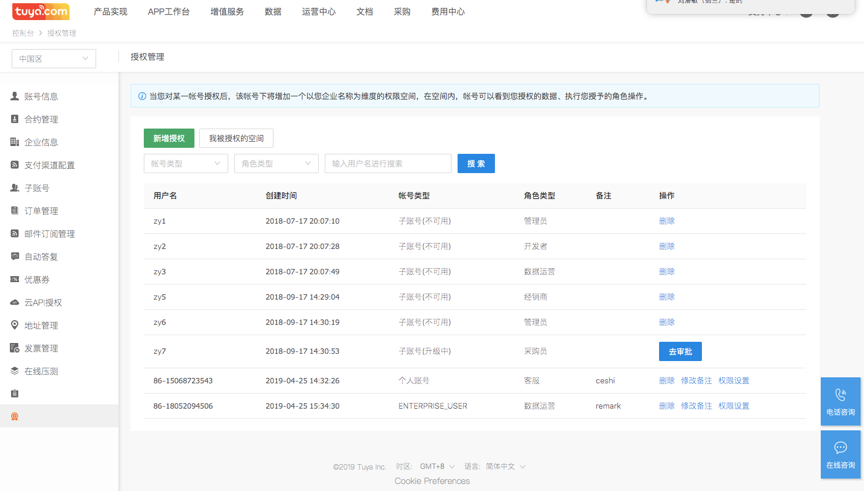Screen dimensions: 864x491
Task: Click the 子账号 user icon
Action: (15, 188)
